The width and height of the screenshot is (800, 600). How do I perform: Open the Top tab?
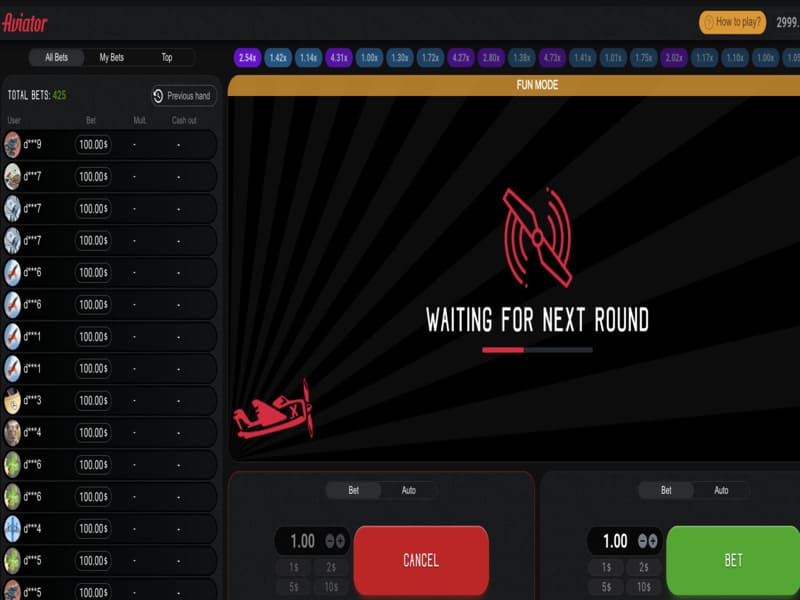click(167, 57)
